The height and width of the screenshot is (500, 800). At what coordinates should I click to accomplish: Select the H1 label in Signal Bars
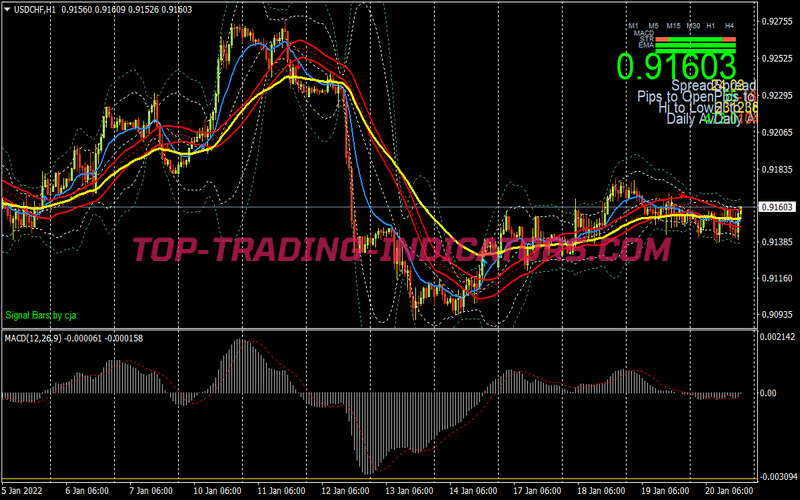(711, 26)
